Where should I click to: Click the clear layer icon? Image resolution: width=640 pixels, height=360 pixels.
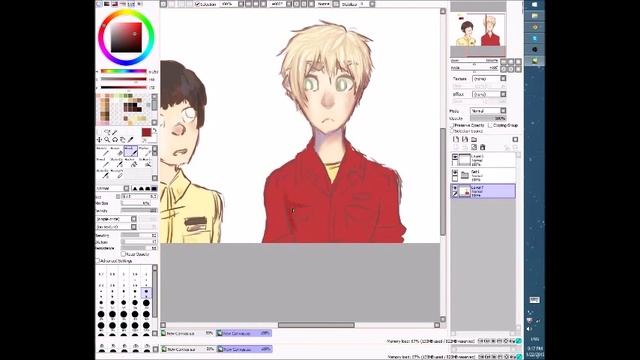tap(474, 147)
